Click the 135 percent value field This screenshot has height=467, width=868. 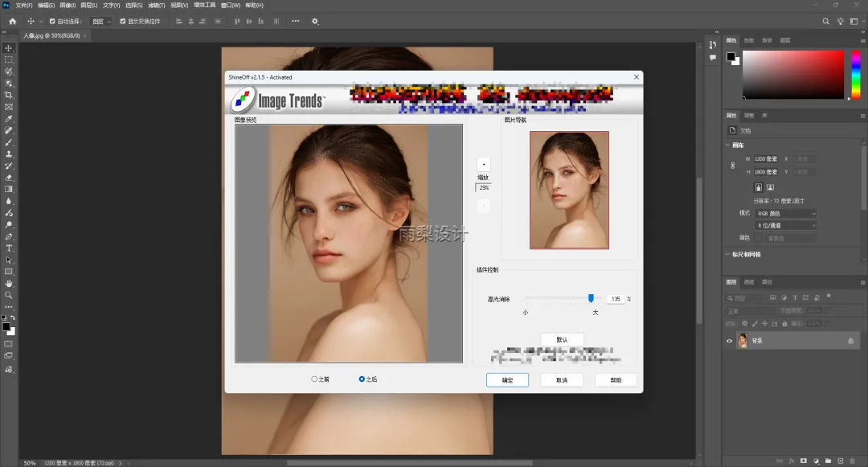[x=616, y=299]
